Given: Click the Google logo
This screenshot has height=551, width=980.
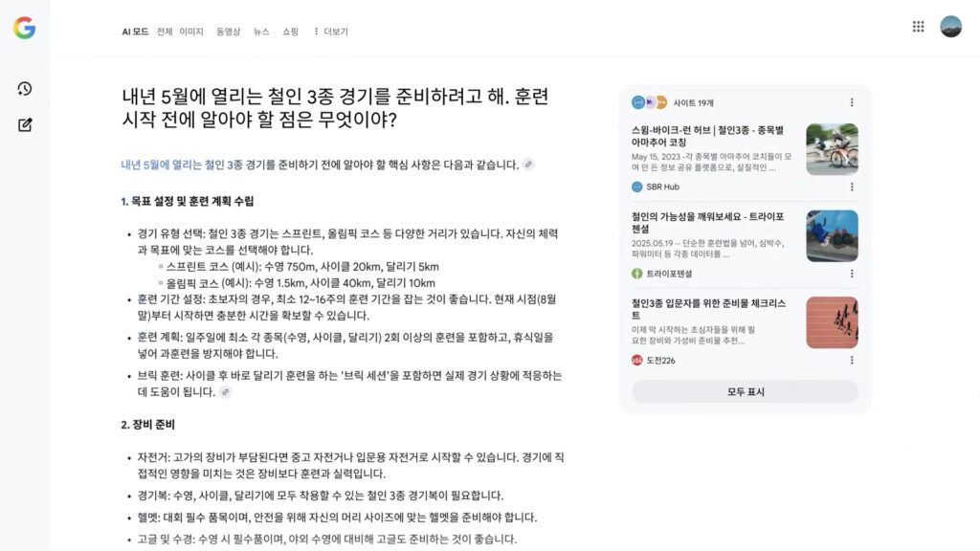Looking at the screenshot, I should [24, 28].
